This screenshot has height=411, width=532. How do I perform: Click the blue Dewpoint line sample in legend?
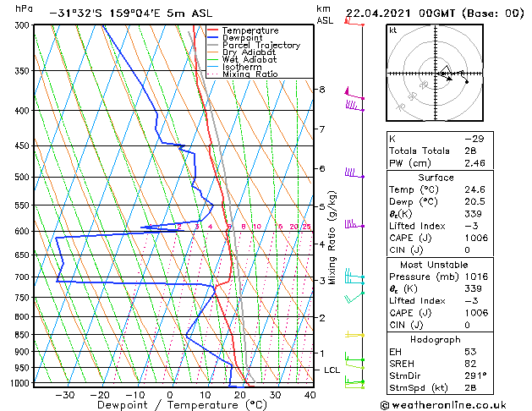pyautogui.click(x=213, y=38)
